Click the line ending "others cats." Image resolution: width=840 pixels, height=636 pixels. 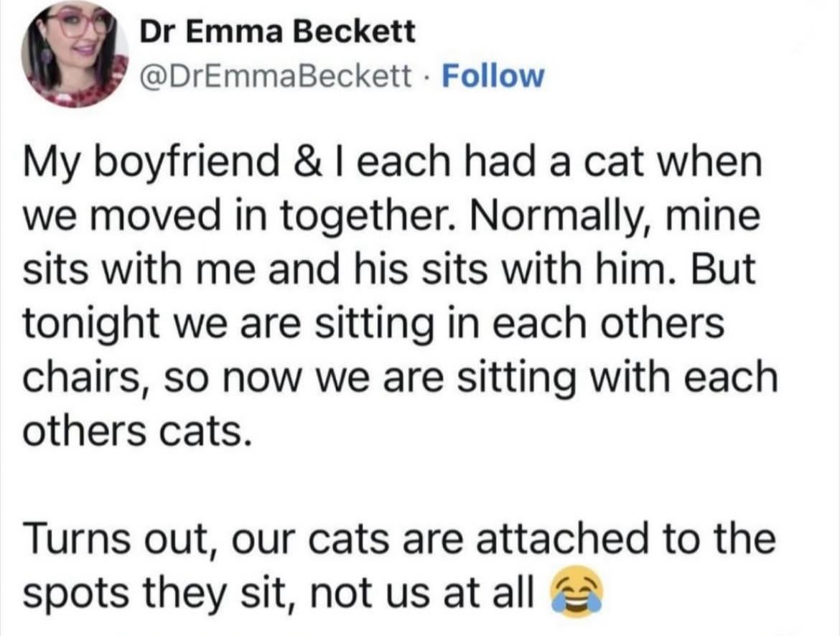pyautogui.click(x=136, y=431)
